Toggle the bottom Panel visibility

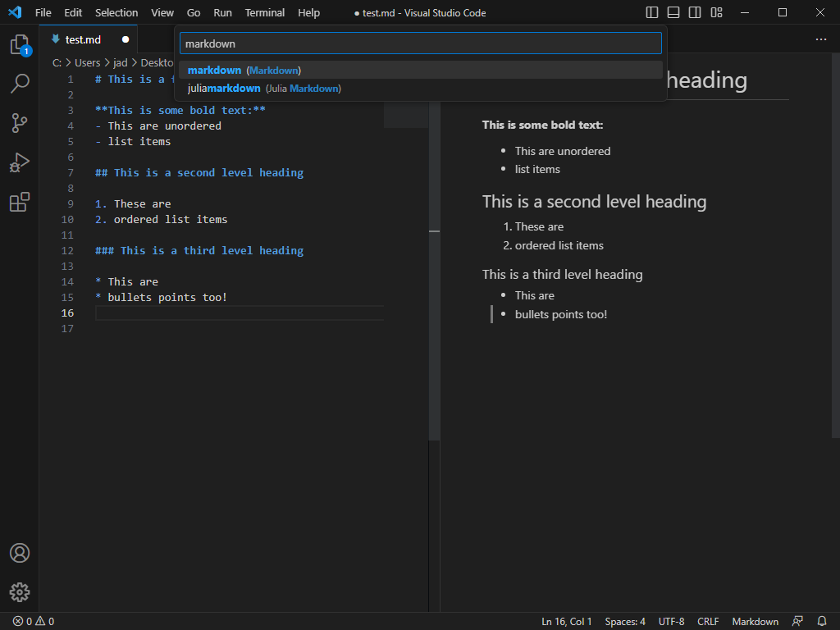[x=673, y=12]
